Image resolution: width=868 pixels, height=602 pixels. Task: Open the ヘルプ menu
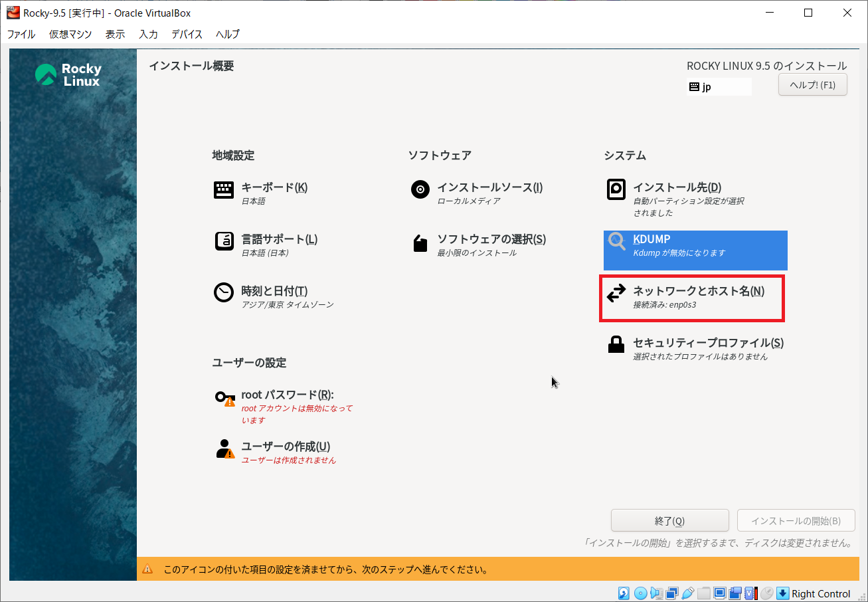[228, 34]
